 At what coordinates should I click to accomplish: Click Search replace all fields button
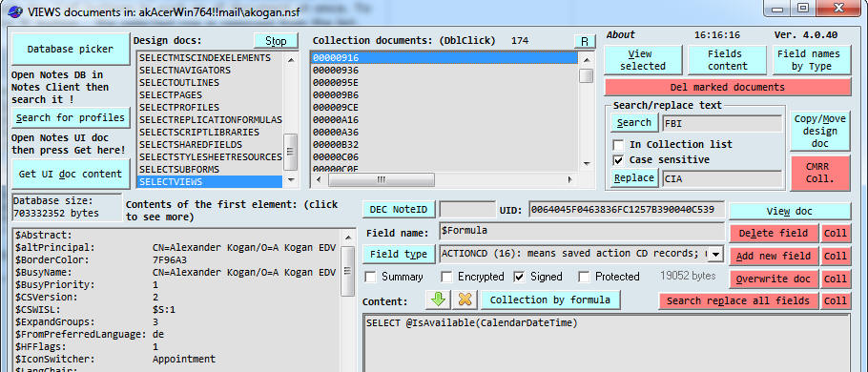(738, 301)
